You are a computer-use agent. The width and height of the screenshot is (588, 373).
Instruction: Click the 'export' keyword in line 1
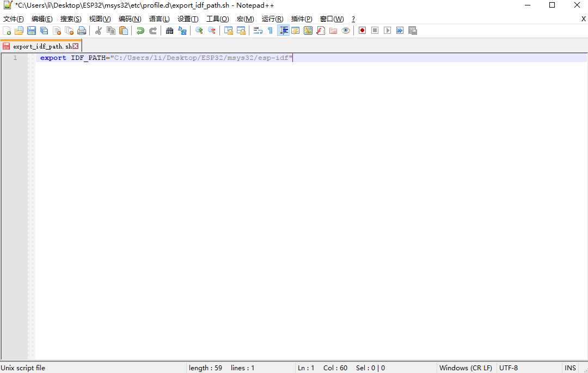pyautogui.click(x=53, y=58)
